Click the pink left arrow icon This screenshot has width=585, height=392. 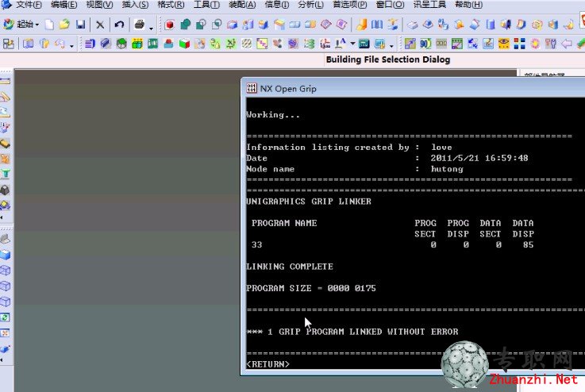(566, 44)
